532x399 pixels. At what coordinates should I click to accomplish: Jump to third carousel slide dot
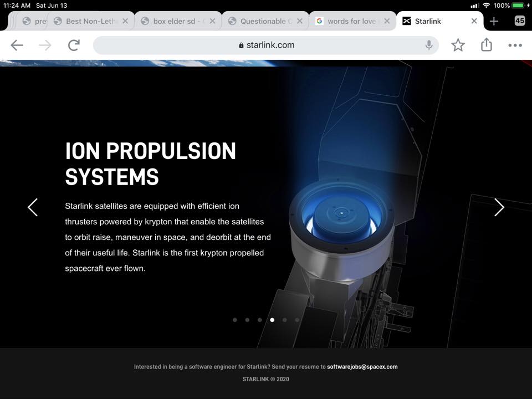[x=259, y=320]
